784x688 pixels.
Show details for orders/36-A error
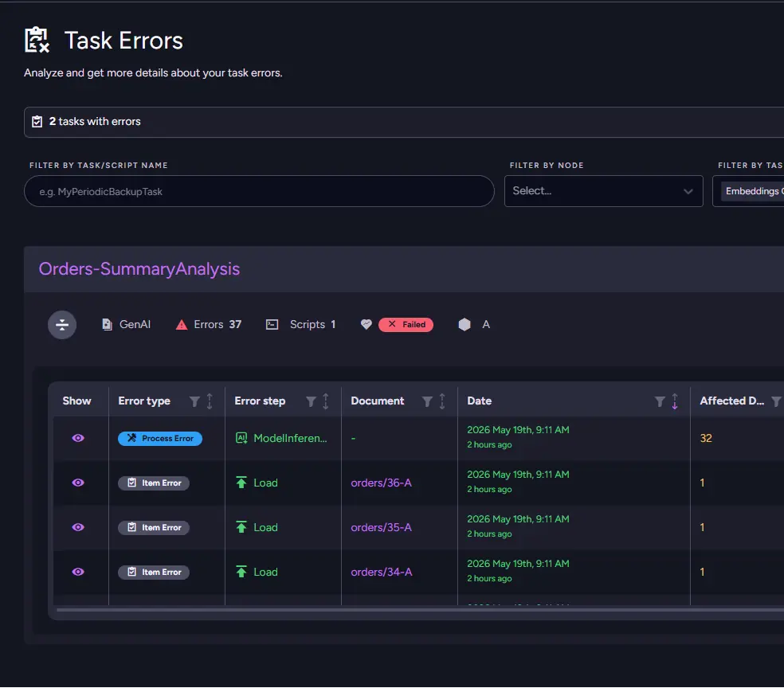click(x=78, y=483)
